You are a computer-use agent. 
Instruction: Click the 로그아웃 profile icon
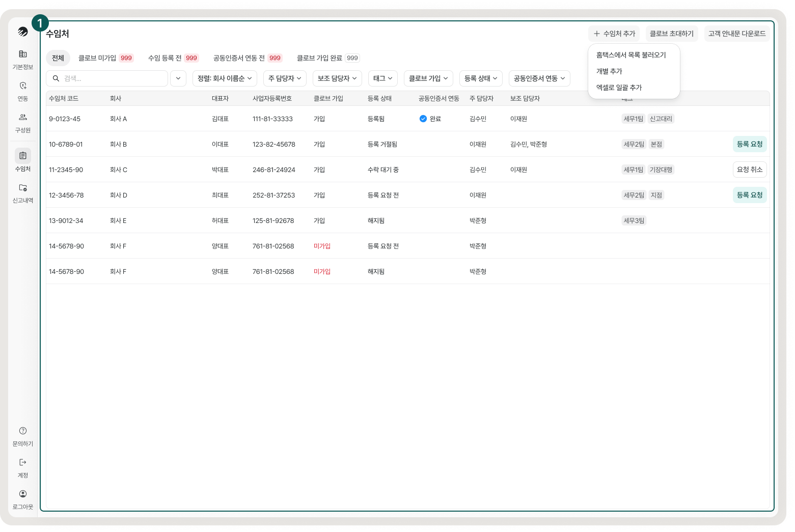click(x=23, y=494)
